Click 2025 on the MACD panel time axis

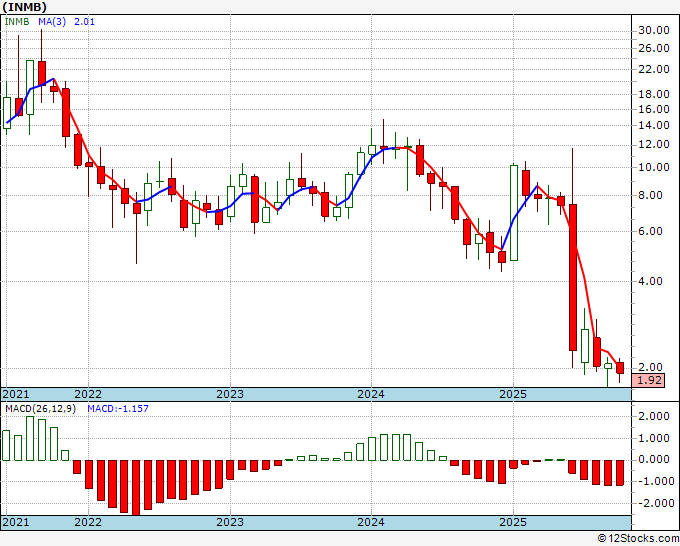click(513, 522)
